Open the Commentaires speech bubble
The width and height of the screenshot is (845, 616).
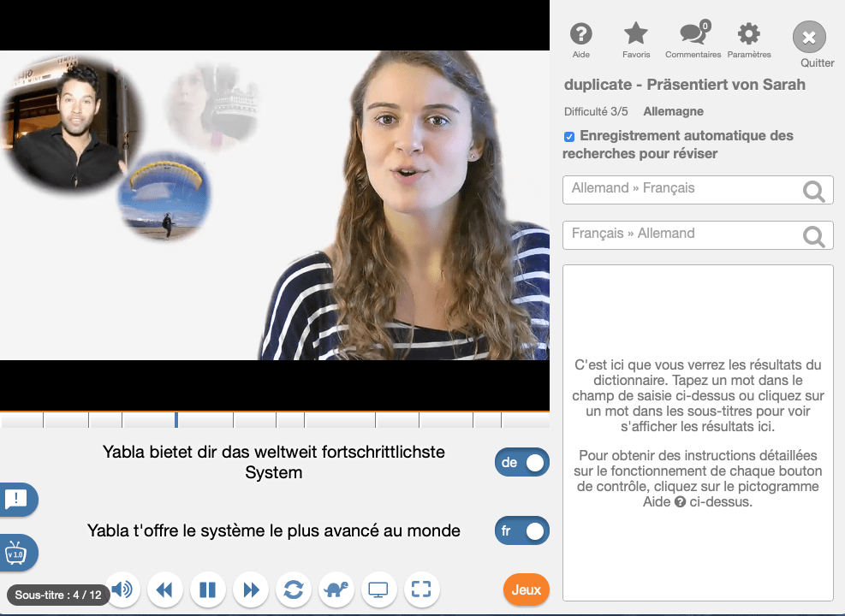(x=692, y=34)
